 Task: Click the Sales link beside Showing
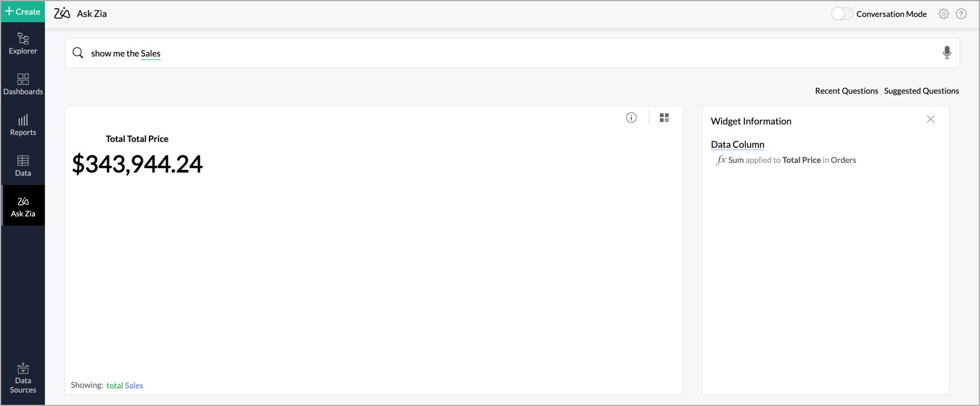(x=134, y=386)
